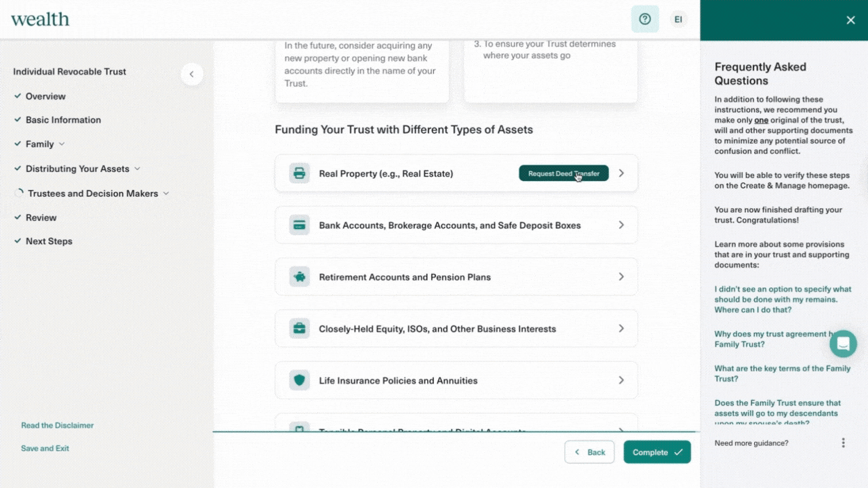868x488 pixels.
Task: Expand Trustees and Decision Makers section
Action: pos(166,193)
